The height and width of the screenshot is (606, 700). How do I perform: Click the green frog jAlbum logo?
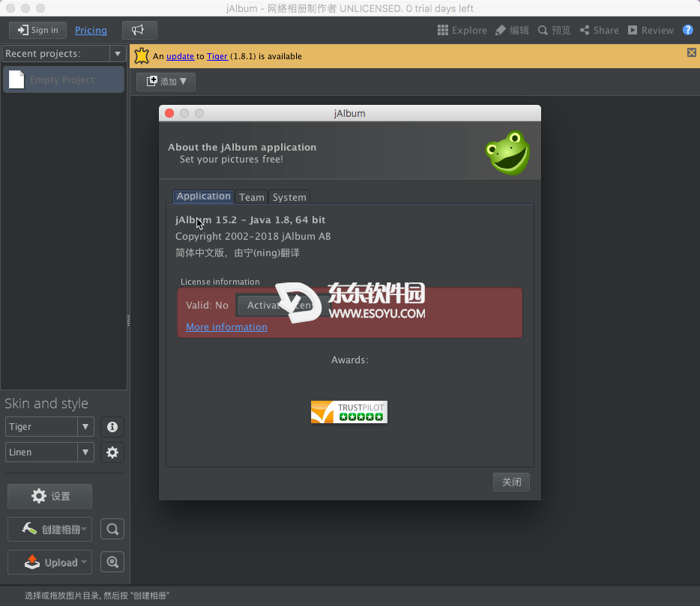pyautogui.click(x=507, y=153)
